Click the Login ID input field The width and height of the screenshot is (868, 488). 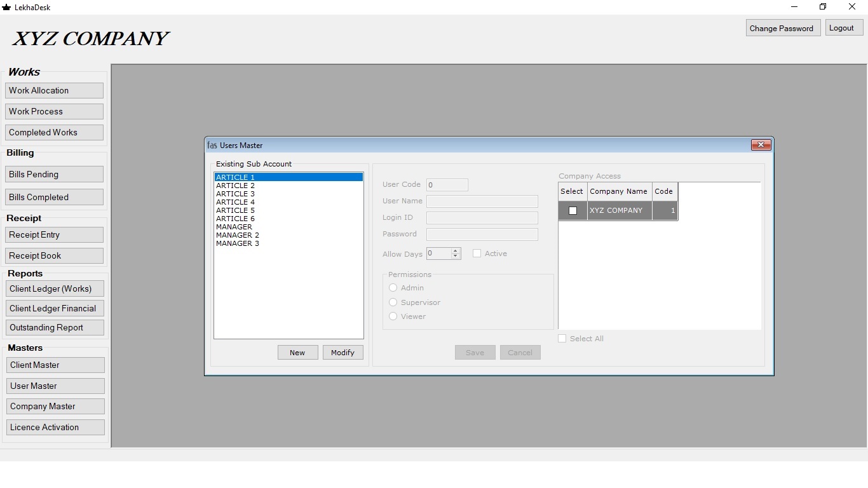click(x=482, y=218)
